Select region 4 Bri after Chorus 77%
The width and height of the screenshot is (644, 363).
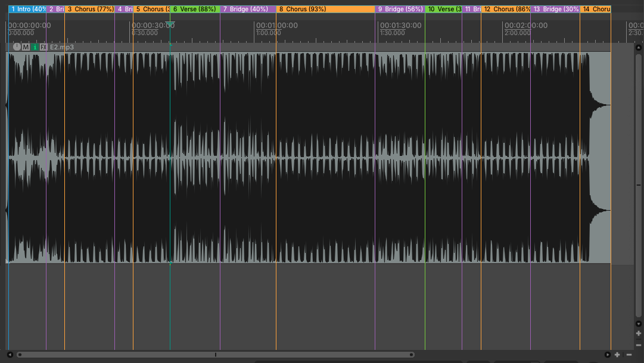tap(124, 9)
